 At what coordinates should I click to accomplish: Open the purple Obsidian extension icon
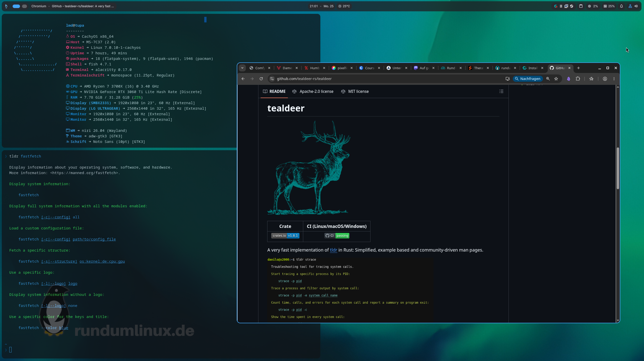(x=568, y=79)
